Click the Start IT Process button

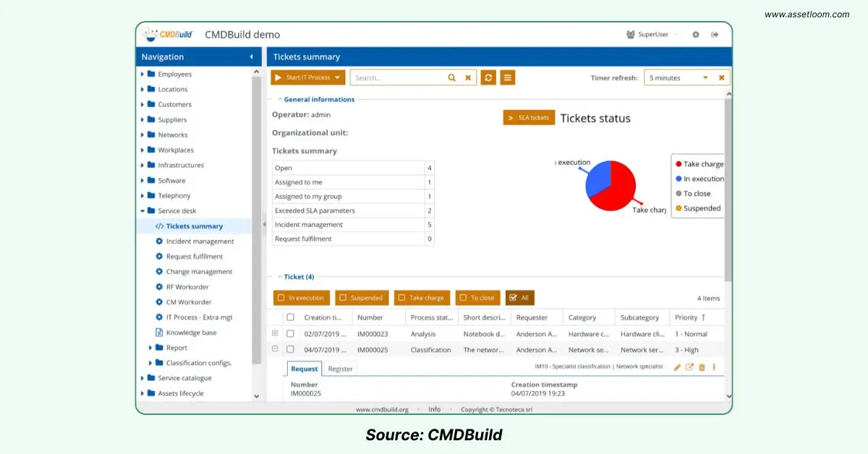click(x=307, y=77)
